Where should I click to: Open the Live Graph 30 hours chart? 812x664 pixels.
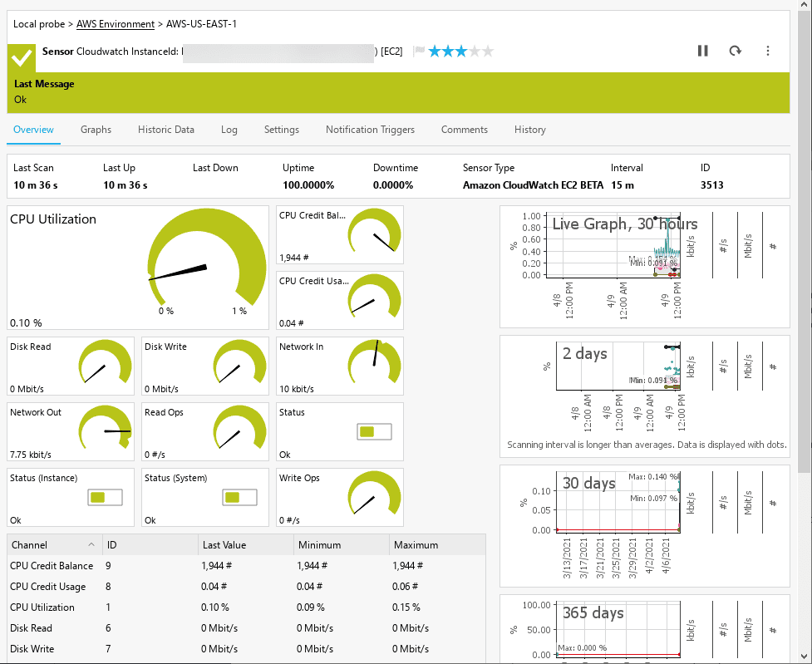pos(645,267)
